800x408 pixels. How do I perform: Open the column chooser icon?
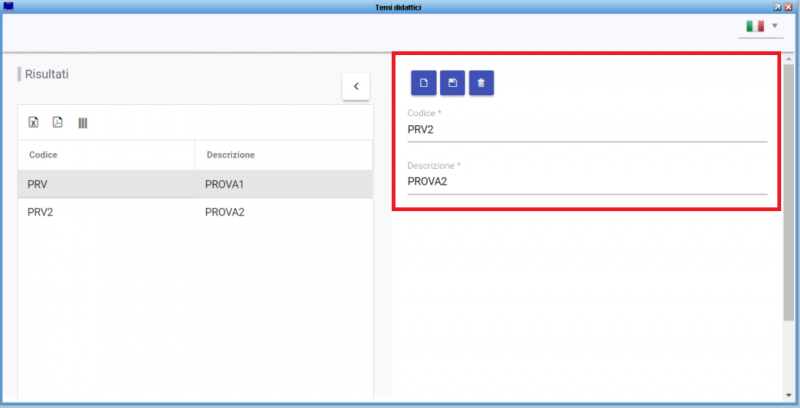83,123
